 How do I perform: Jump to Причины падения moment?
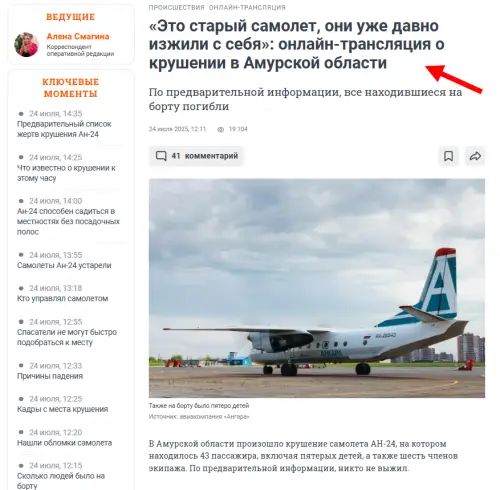pos(50,376)
